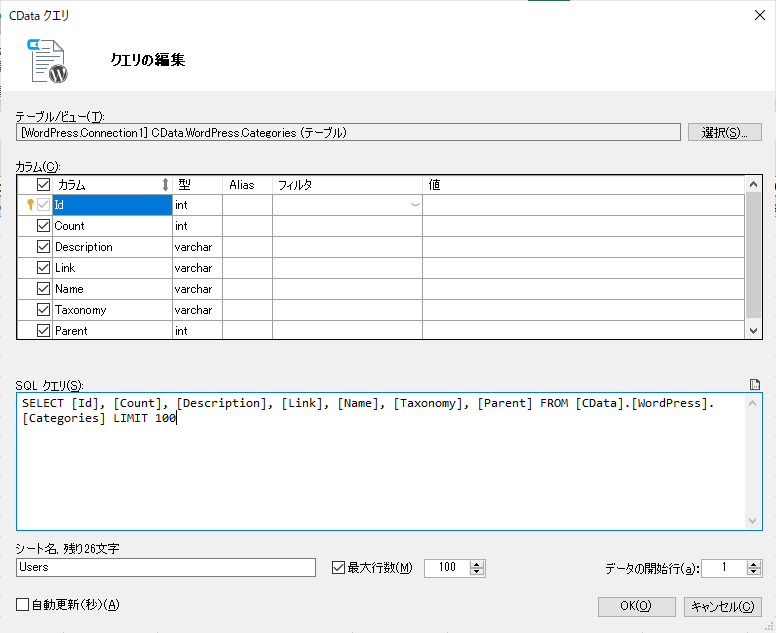Image resolution: width=776 pixels, height=633 pixels.
Task: Close the CData クエリ dialog
Action: click(760, 15)
